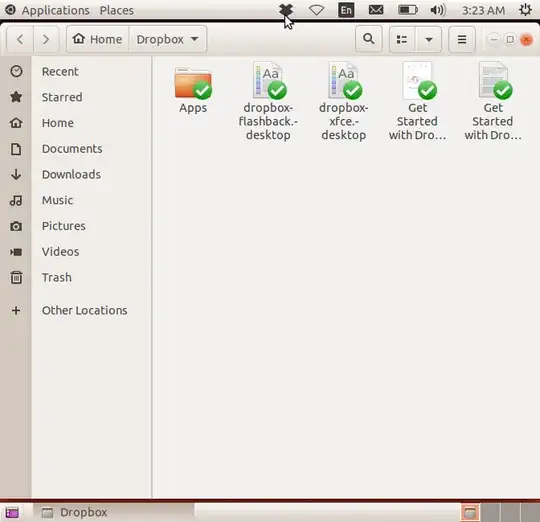Open the En keyboard language indicator

click(346, 10)
